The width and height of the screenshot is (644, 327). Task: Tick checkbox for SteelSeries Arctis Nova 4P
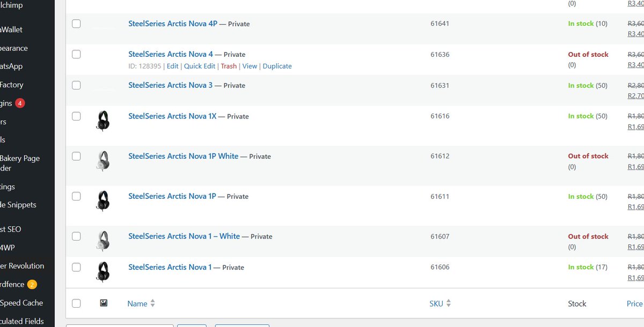point(76,24)
